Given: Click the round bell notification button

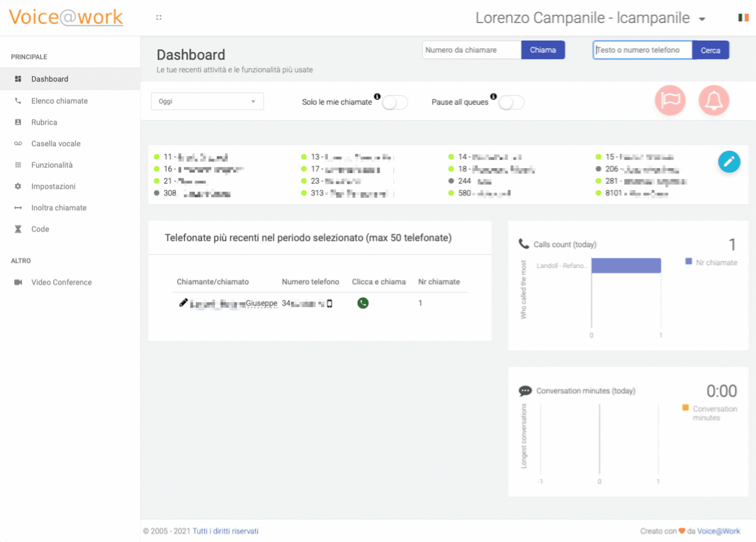Looking at the screenshot, I should coord(714,100).
